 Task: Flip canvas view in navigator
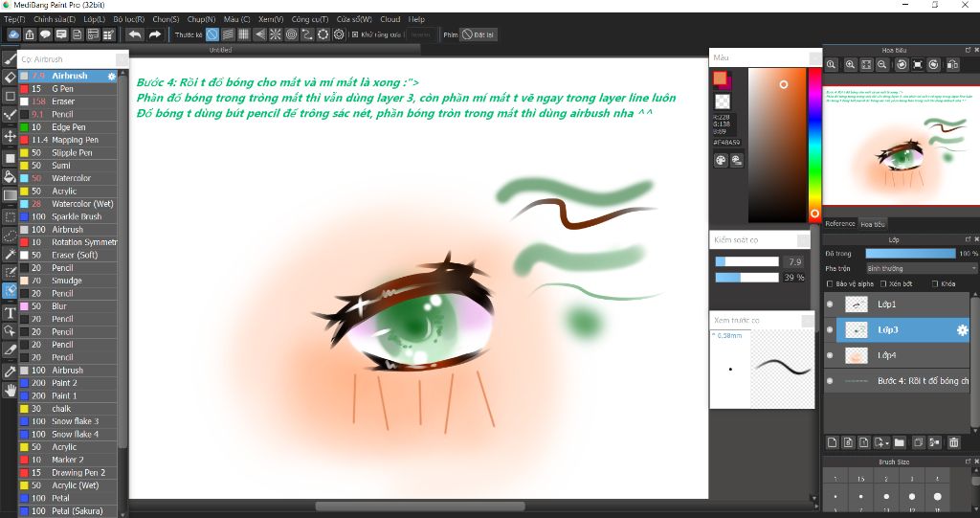click(x=952, y=64)
